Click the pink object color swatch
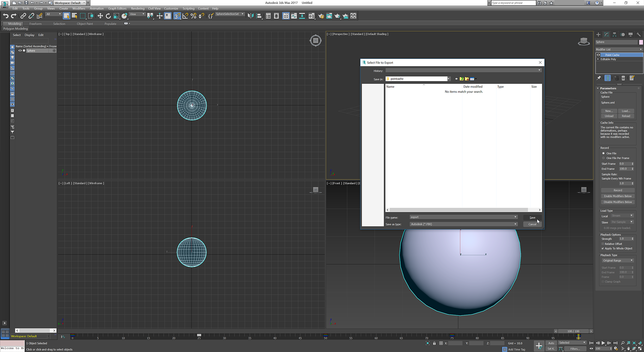Viewport: 644px width, 352px height. click(641, 42)
